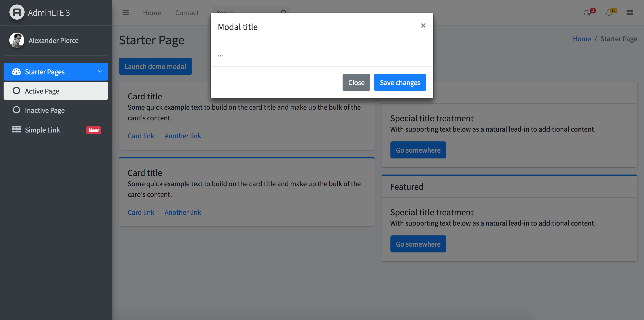Open the notifications bell icon
644x320 pixels.
click(608, 13)
